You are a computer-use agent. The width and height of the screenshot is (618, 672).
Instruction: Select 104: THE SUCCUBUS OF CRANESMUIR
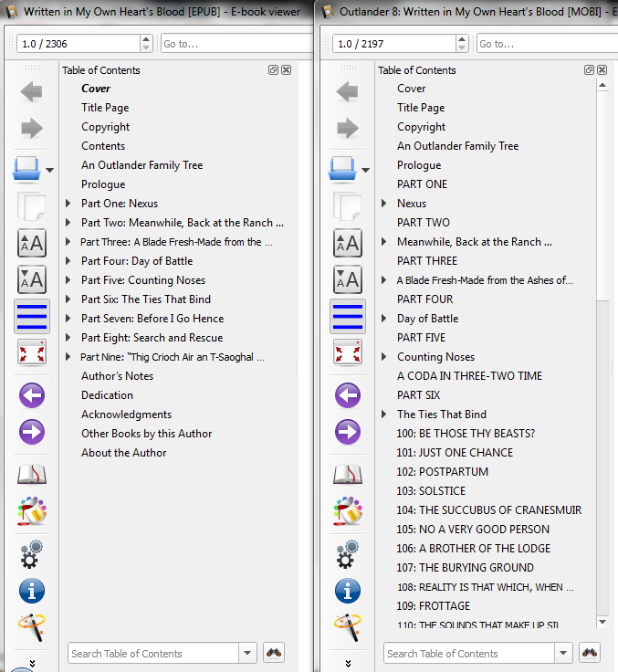coord(489,510)
